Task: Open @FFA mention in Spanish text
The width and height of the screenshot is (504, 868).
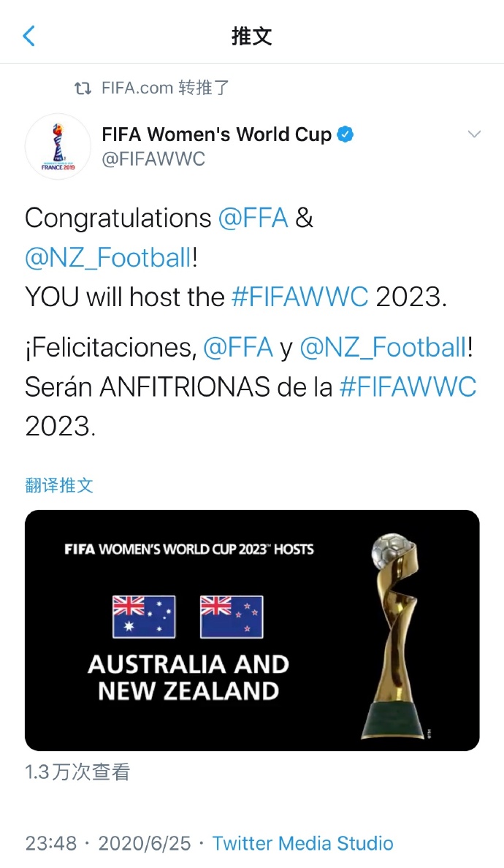Action: point(237,348)
